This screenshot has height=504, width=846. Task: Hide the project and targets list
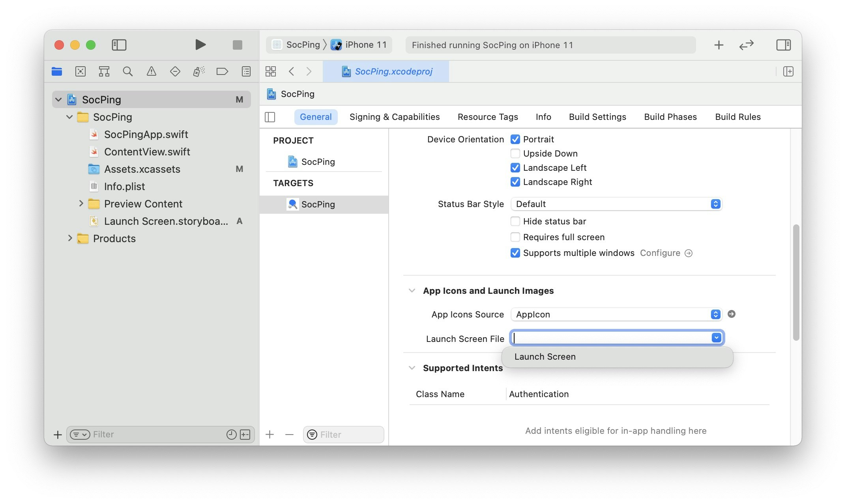[270, 117]
